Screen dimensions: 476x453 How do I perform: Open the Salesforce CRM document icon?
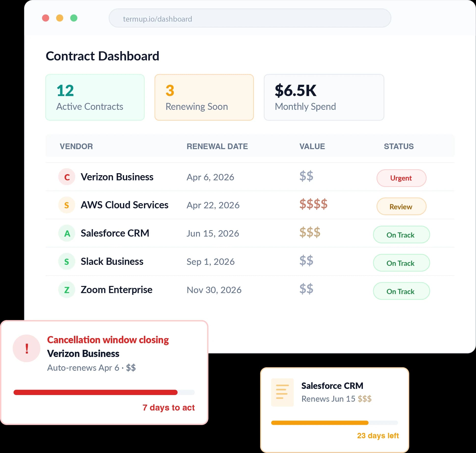point(282,392)
